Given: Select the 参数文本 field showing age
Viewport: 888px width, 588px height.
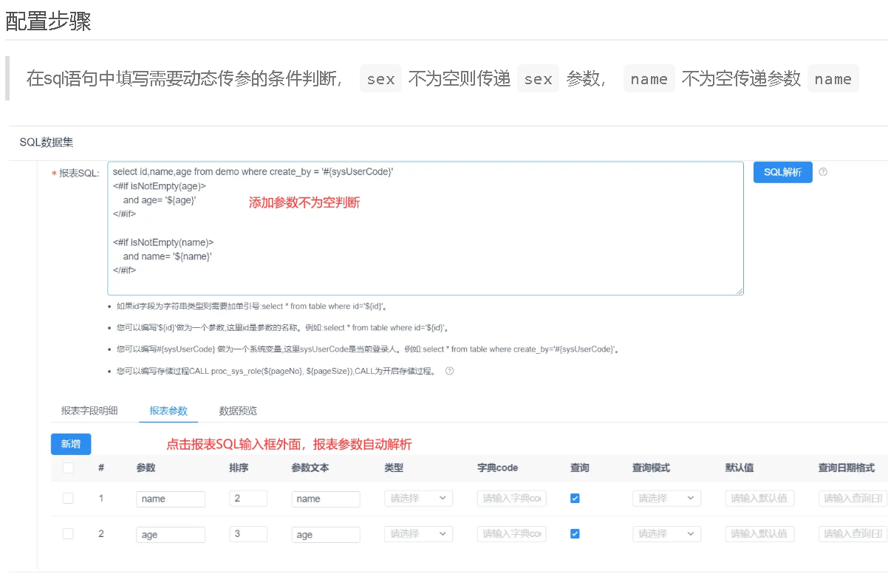Looking at the screenshot, I should tap(325, 533).
